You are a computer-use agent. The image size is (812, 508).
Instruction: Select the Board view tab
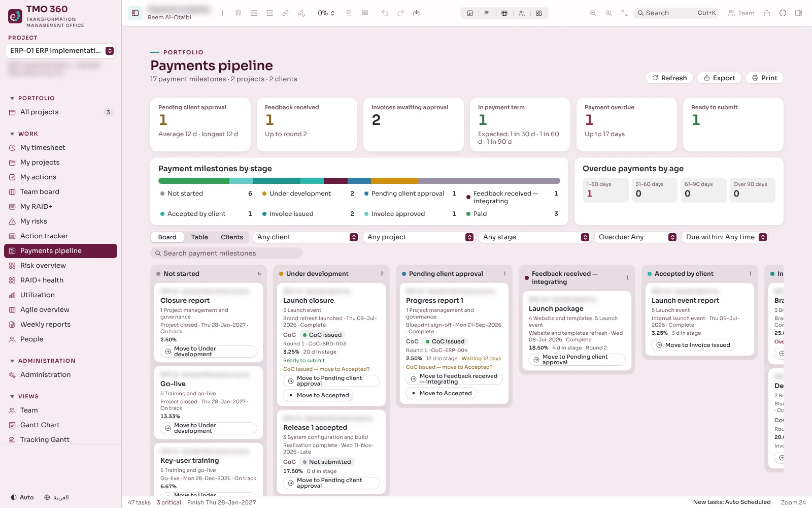(167, 237)
